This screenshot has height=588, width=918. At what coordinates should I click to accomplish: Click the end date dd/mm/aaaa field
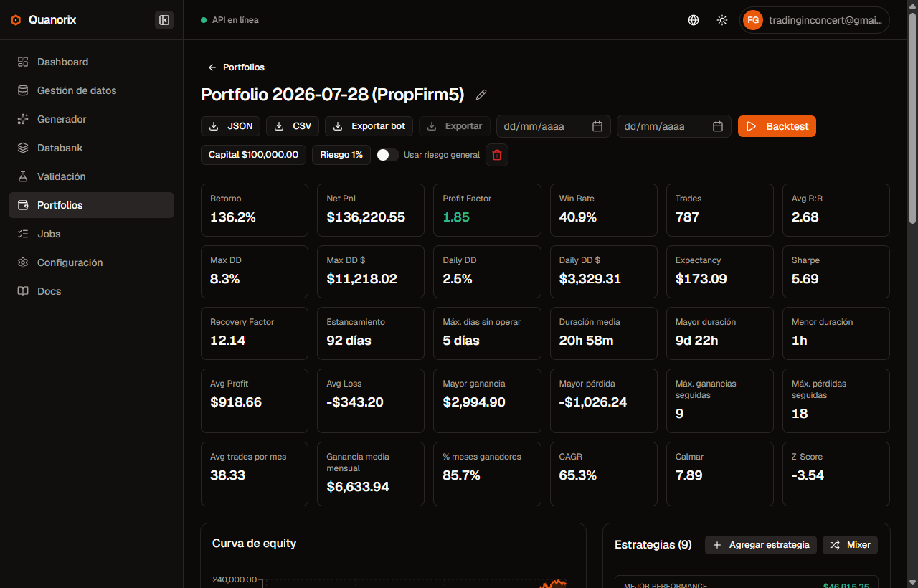(x=674, y=126)
